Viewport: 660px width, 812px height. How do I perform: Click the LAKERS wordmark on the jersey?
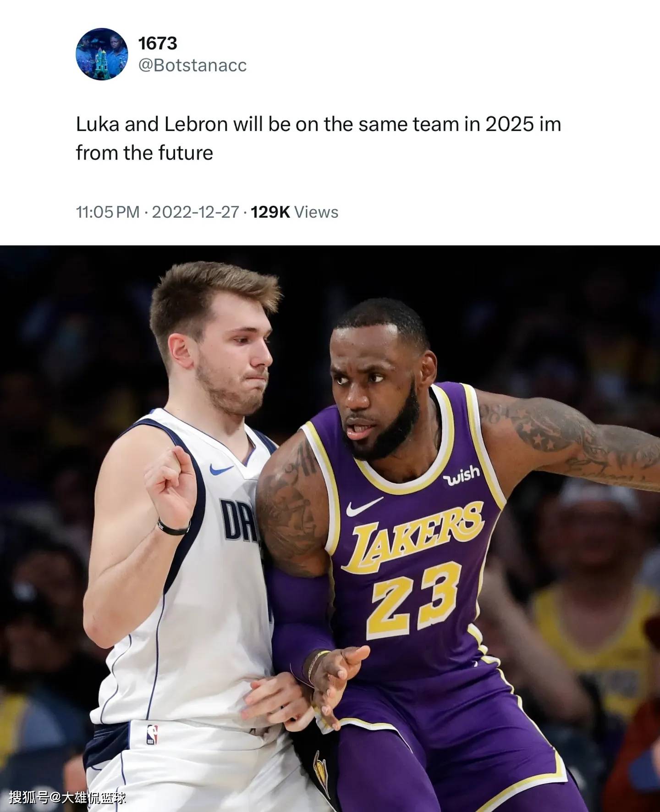point(413,536)
